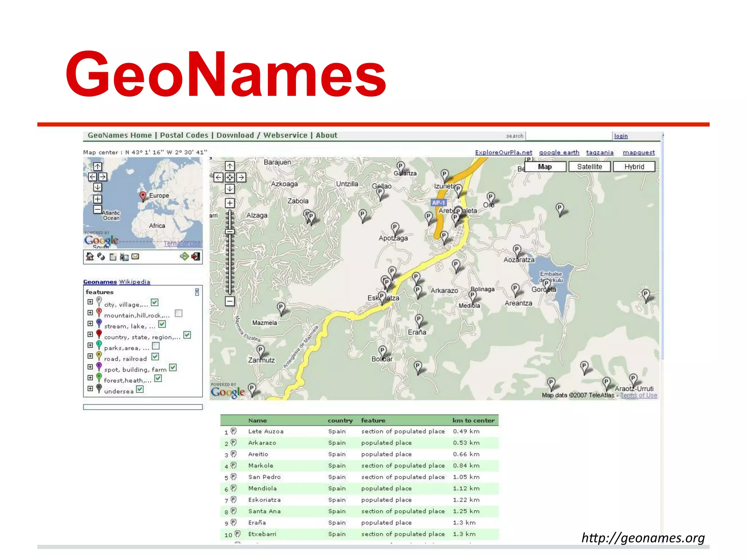Toggle all features check/uncheck icon
This screenshot has height=560, width=747.
click(x=197, y=292)
